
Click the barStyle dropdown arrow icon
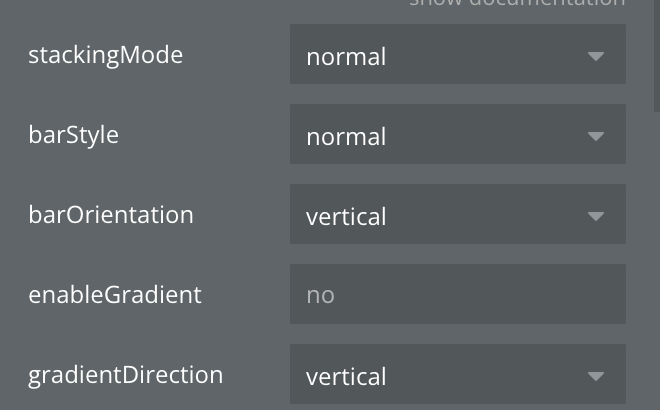(x=596, y=136)
